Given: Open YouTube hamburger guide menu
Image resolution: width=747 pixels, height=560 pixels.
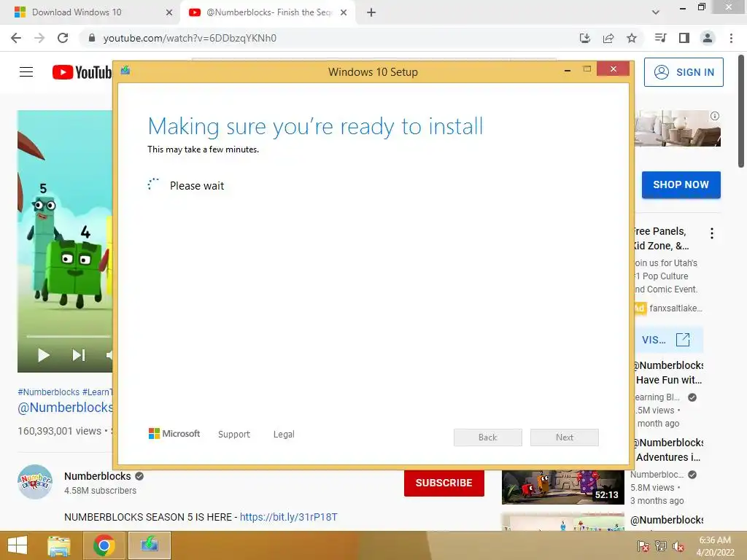Looking at the screenshot, I should click(26, 72).
